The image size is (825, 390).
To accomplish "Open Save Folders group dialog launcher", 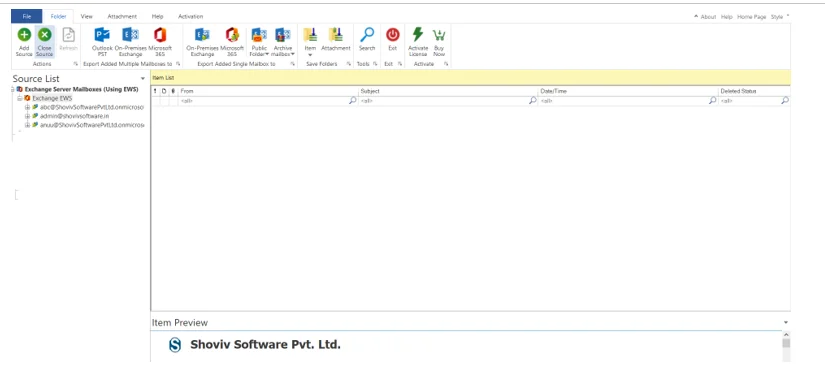I will (x=348, y=64).
